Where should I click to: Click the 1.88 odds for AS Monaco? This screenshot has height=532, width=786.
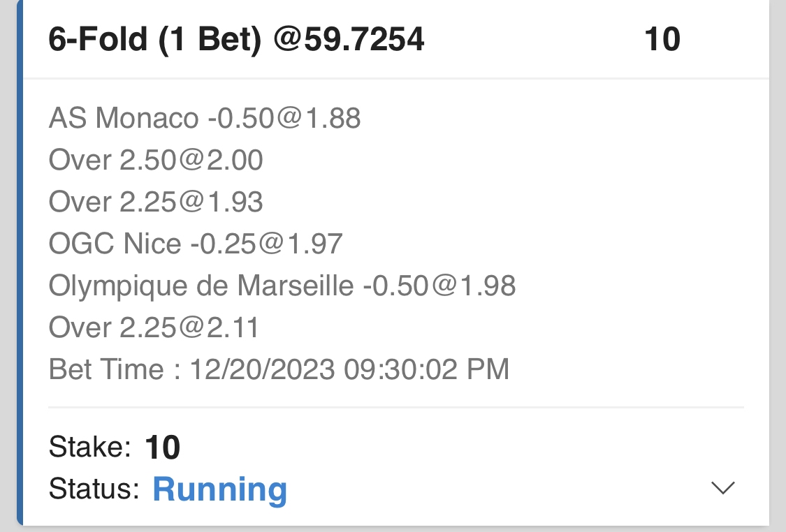tap(333, 119)
